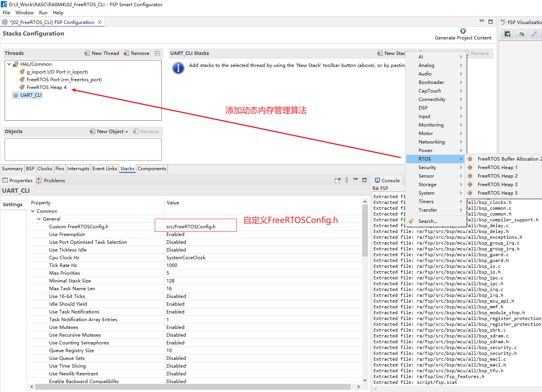Click the New Thread icon in Threads
This screenshot has width=542, height=392.
click(87, 53)
